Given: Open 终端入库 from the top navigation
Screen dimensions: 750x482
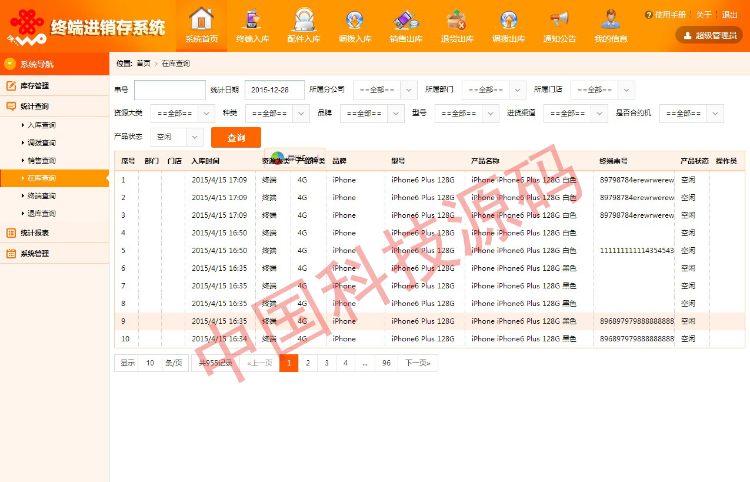Looking at the screenshot, I should click(x=252, y=20).
